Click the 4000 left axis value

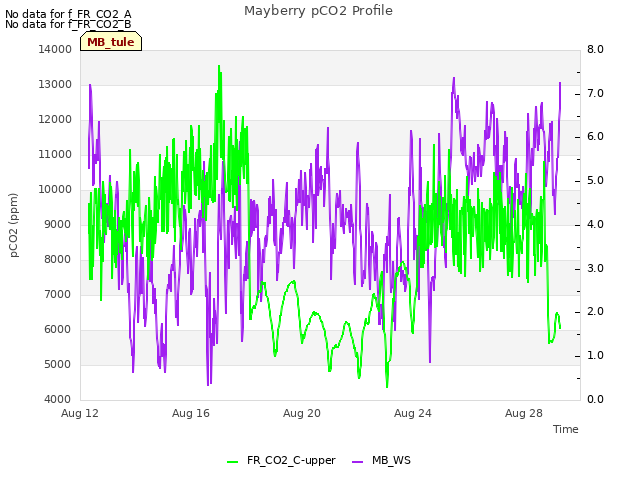(x=58, y=400)
